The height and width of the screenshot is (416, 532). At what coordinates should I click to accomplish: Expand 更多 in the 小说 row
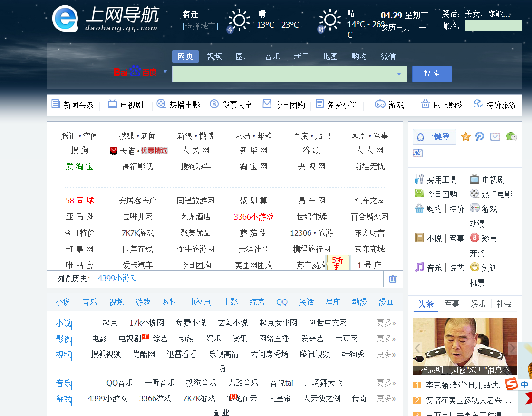point(386,323)
